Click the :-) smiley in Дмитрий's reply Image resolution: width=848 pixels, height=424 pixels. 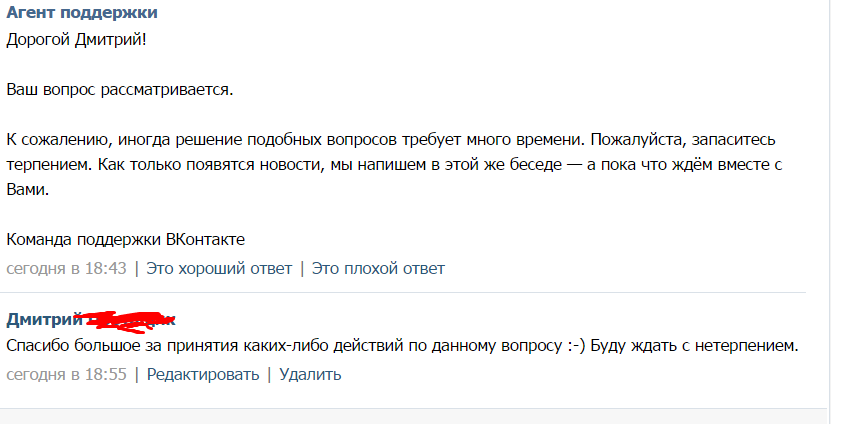point(574,346)
